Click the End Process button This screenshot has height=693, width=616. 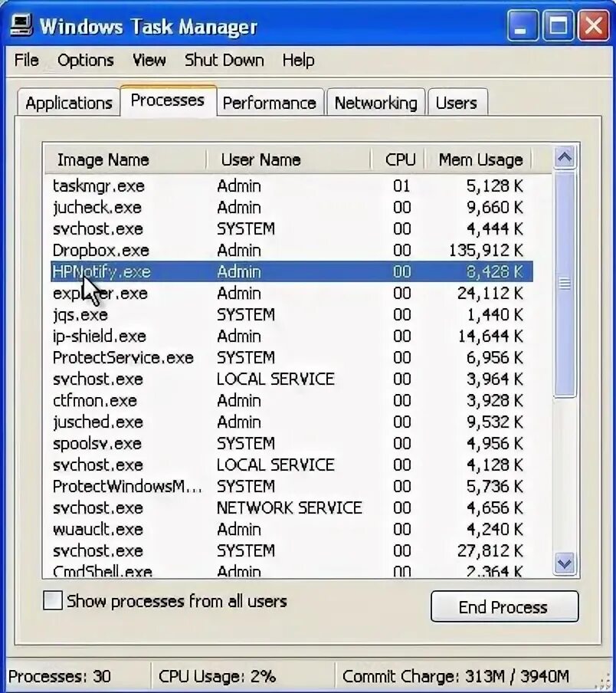click(x=504, y=607)
